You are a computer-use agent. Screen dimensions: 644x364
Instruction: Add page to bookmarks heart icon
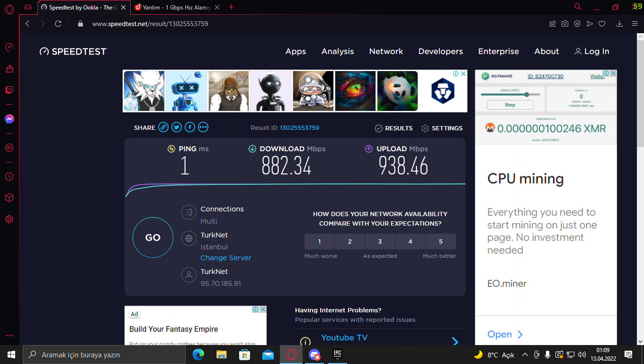click(602, 24)
